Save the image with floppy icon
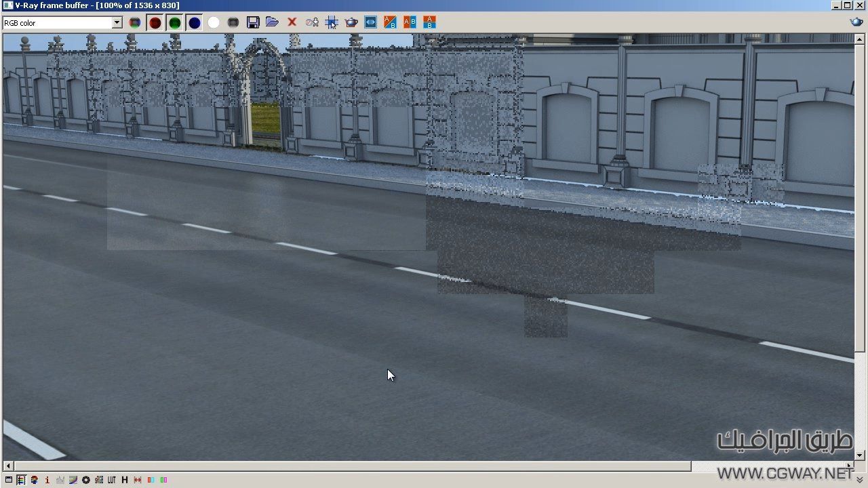 253,23
